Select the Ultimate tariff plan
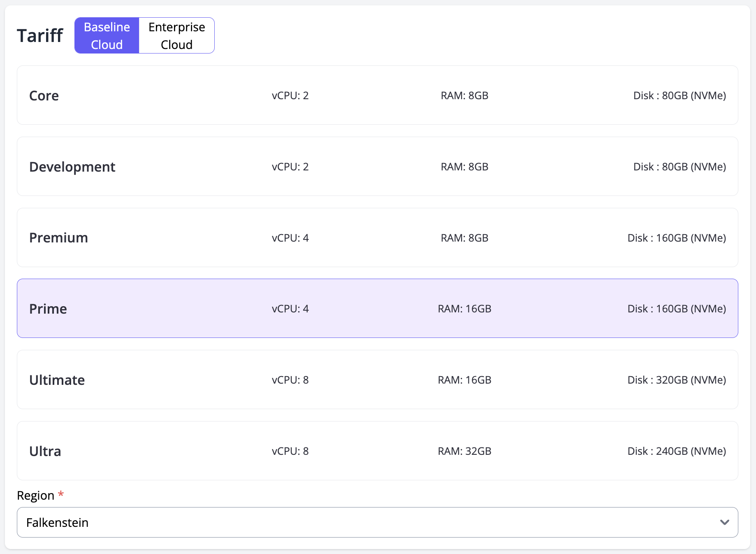This screenshot has height=554, width=756. pyautogui.click(x=57, y=380)
